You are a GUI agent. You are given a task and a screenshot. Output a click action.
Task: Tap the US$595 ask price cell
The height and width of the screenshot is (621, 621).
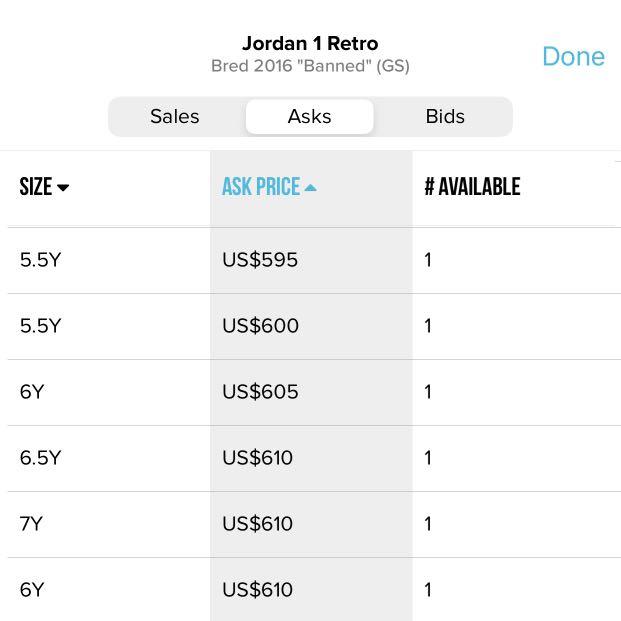point(260,260)
